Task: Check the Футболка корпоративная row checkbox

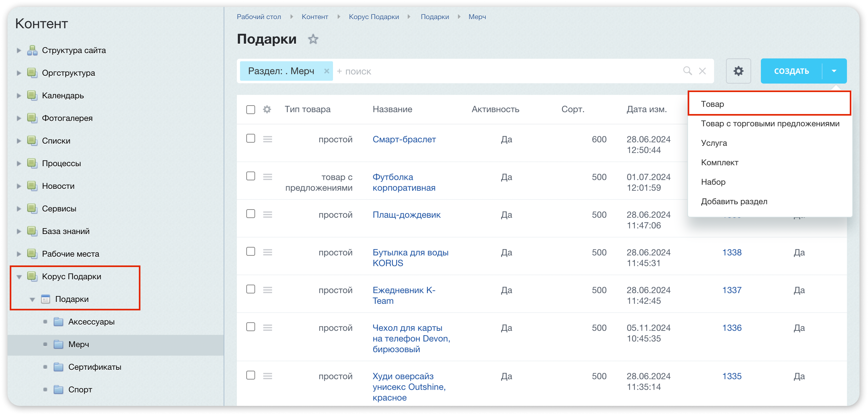Action: pos(251,176)
